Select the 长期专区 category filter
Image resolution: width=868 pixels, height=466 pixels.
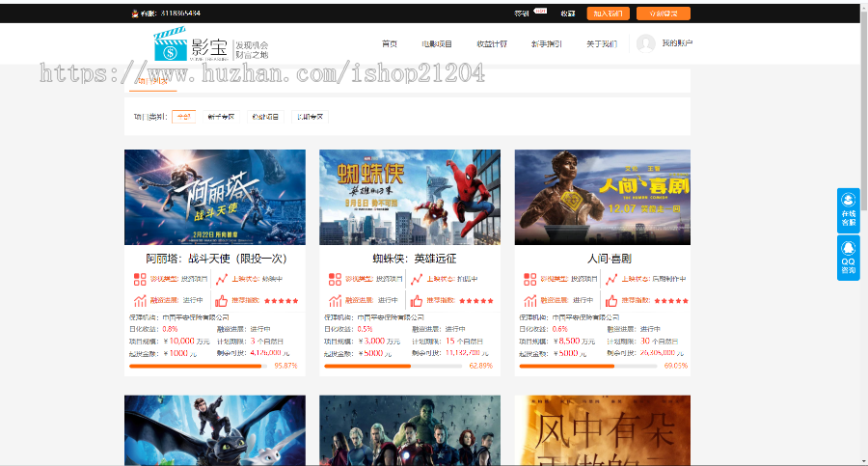point(310,117)
